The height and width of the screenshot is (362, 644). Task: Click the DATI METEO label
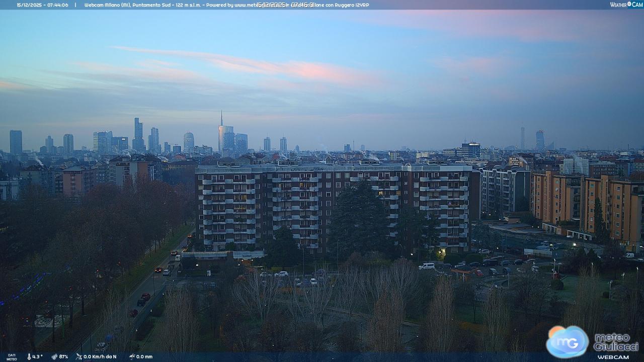[11, 357]
